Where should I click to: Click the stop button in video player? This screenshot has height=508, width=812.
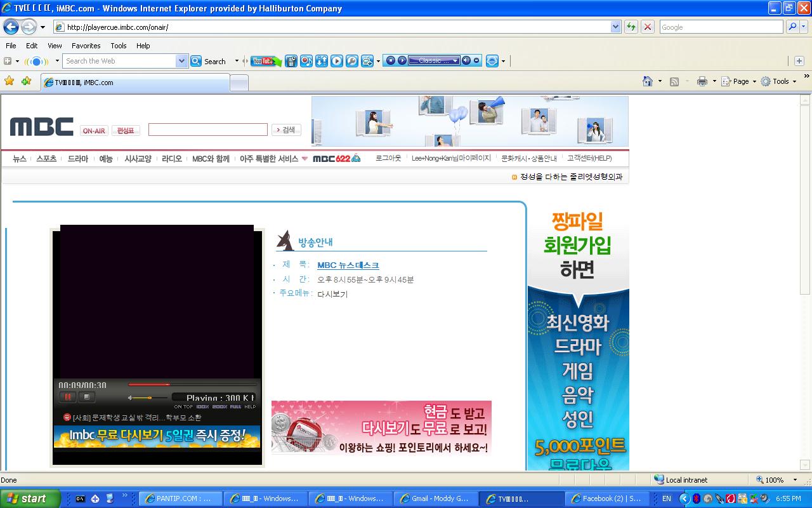coord(87,397)
